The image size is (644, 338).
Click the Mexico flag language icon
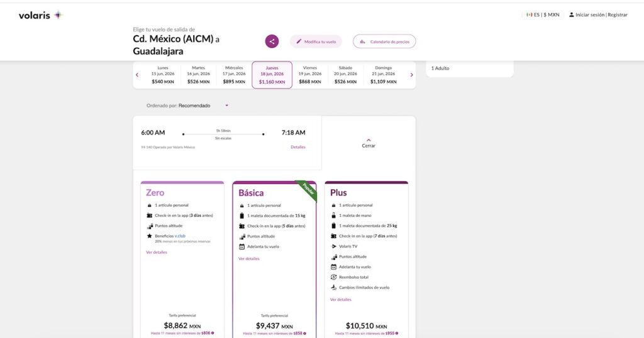click(x=530, y=15)
